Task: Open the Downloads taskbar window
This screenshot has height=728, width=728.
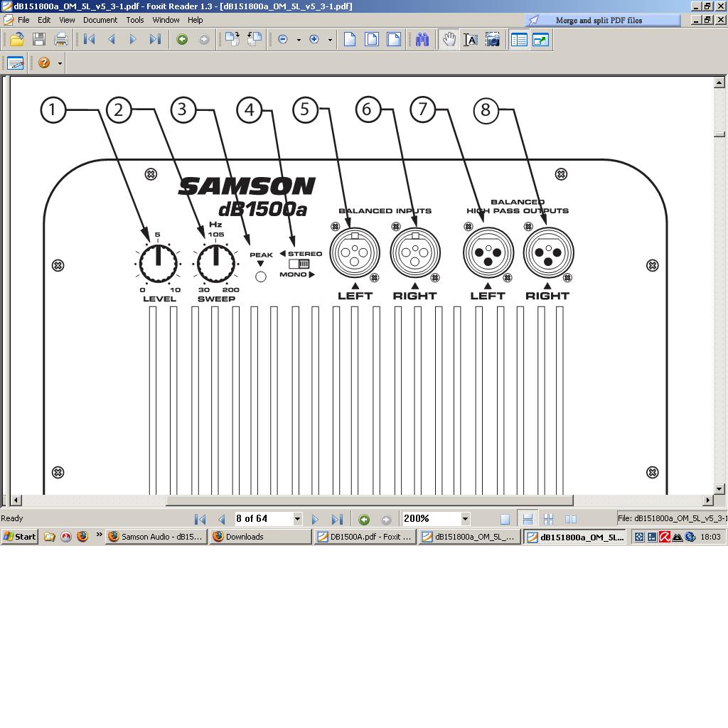Action: point(260,537)
